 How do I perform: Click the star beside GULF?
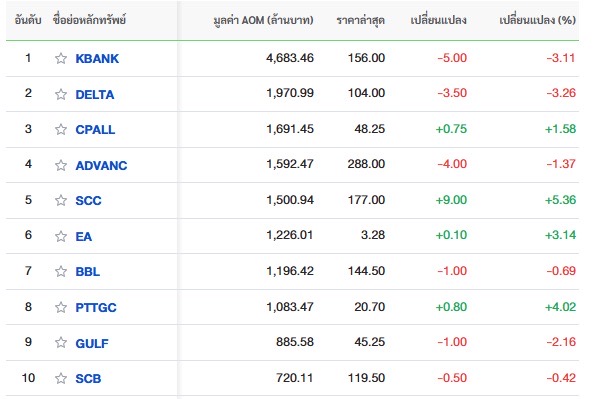(x=61, y=342)
